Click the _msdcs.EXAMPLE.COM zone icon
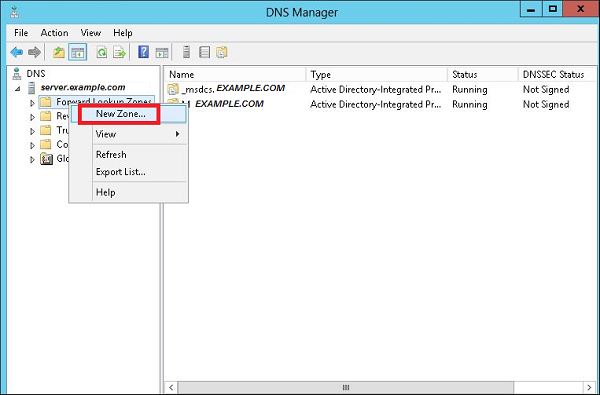Screen dimensions: 600x395 tap(173, 89)
